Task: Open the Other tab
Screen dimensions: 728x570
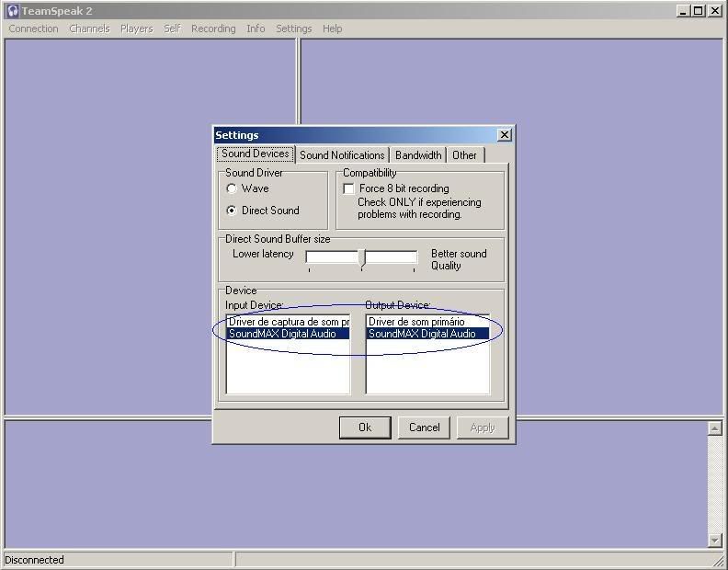Action: tap(465, 155)
